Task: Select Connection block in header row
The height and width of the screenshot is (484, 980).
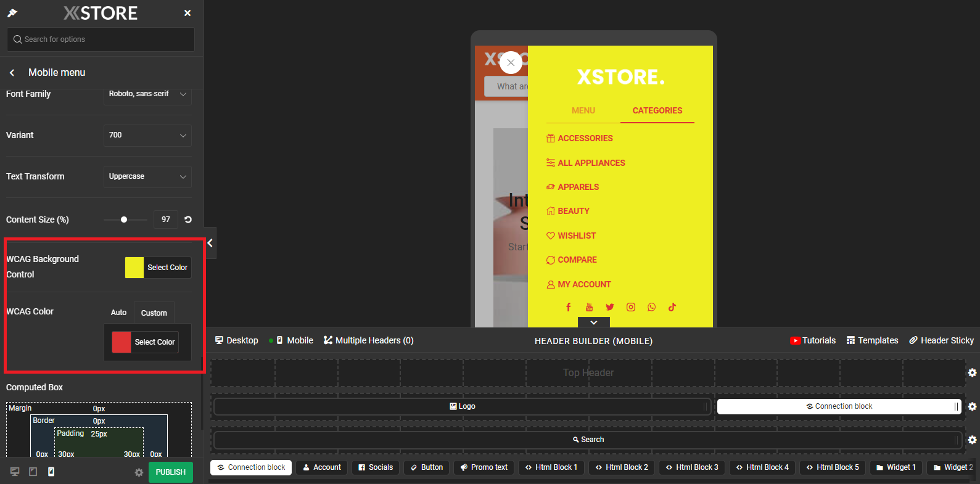Action: click(x=839, y=406)
